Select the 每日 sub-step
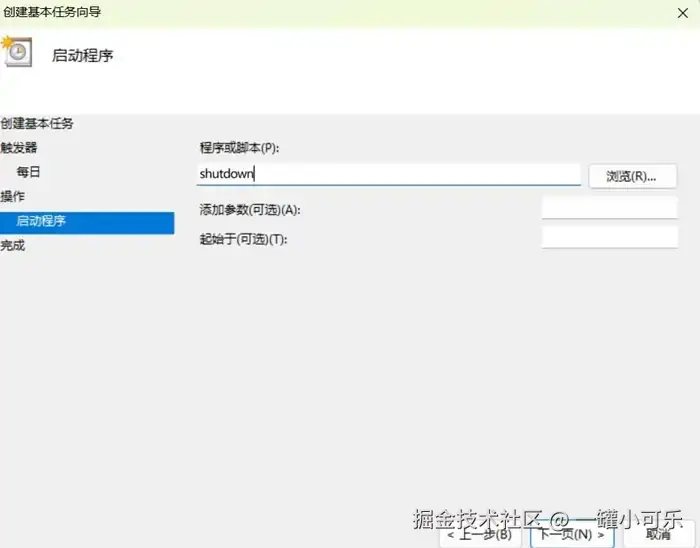The height and width of the screenshot is (548, 700). tap(29, 172)
